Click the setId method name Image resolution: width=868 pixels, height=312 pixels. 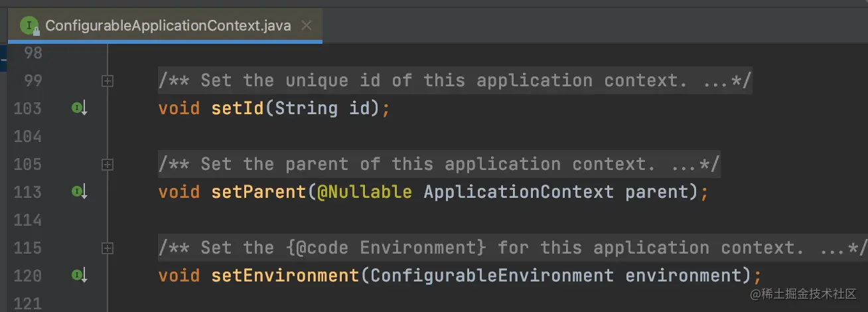tap(238, 108)
